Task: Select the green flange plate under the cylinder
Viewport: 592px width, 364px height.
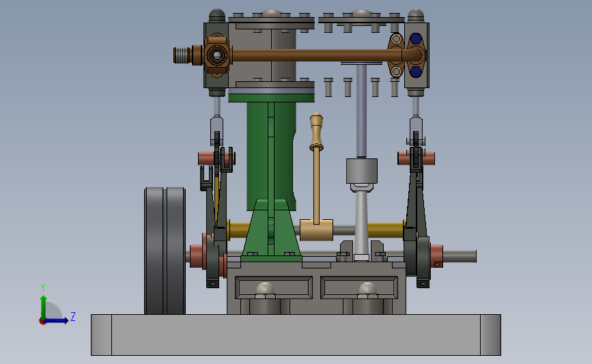Action: coord(271,98)
